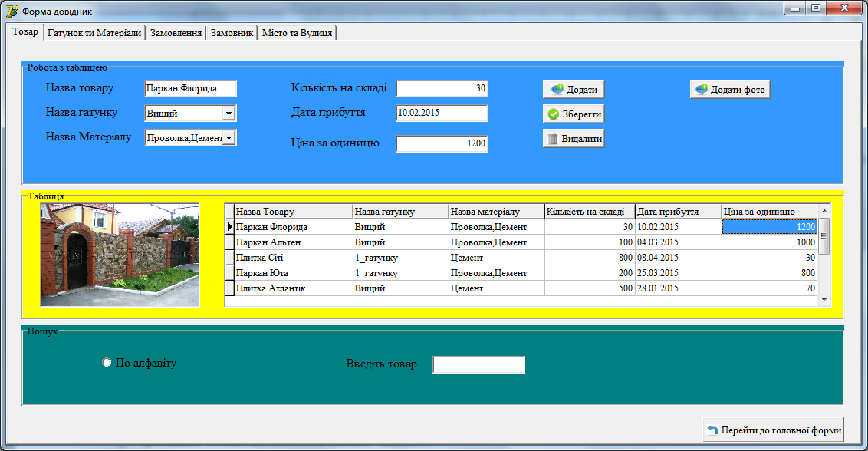Click the Дата прибуття column header
The image size is (868, 451).
click(x=678, y=211)
